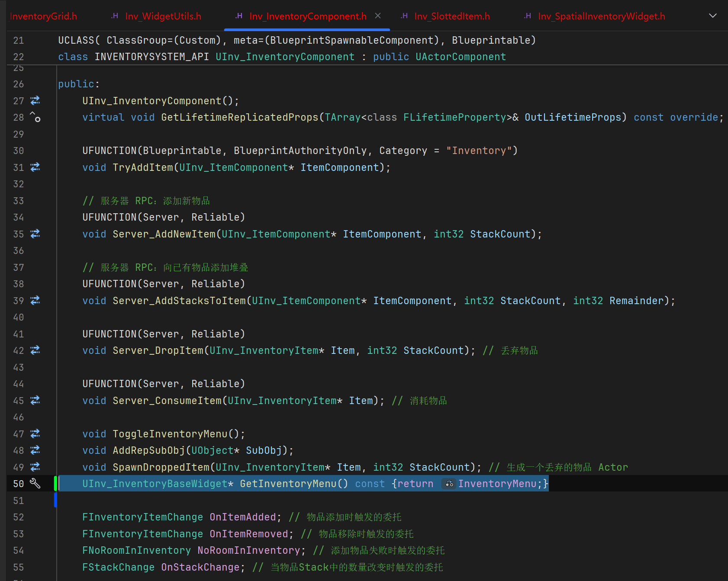Click the BlueprintSpawnableComponent meta specifier
728x581 pixels.
coord(352,40)
